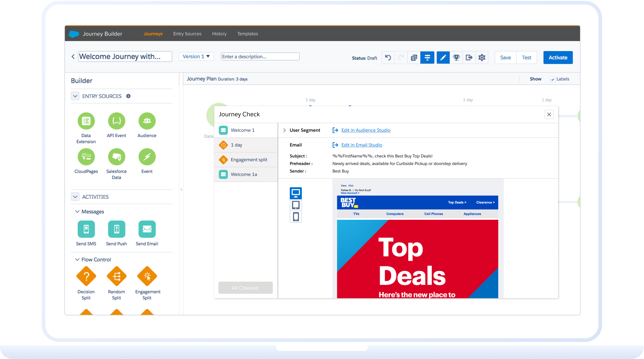Click the All Checked button
This screenshot has height=359, width=644.
click(x=245, y=288)
